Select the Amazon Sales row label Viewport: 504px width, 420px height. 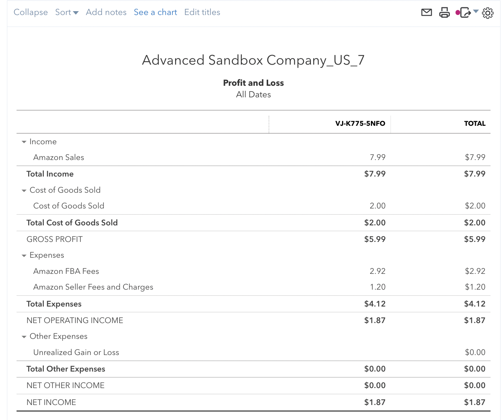tap(58, 157)
